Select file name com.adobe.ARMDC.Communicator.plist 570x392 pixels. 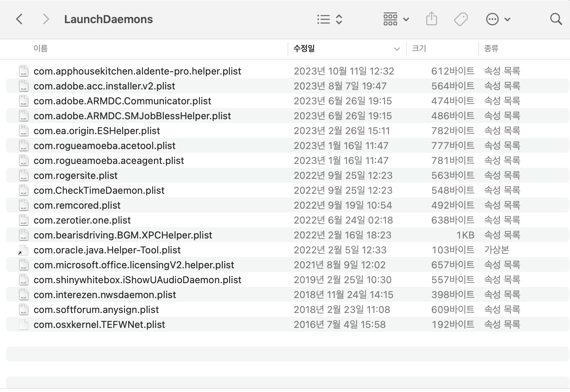coord(122,101)
